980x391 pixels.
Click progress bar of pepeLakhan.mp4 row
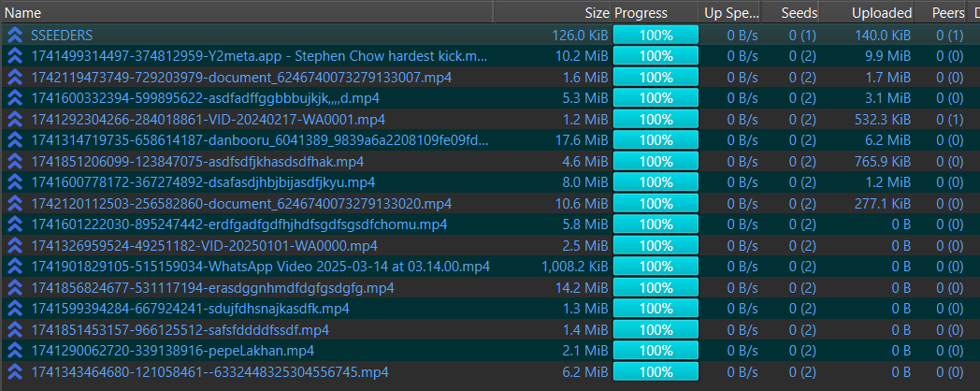point(656,351)
